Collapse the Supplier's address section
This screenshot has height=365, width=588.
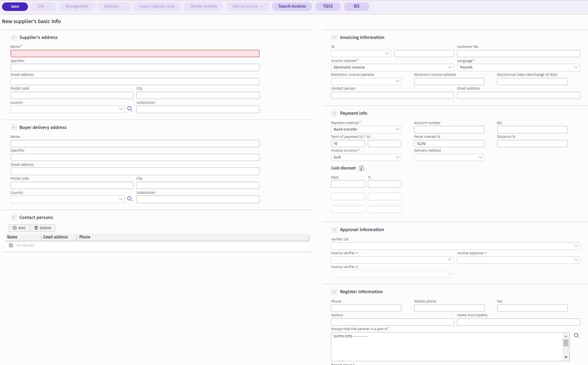(x=13, y=37)
